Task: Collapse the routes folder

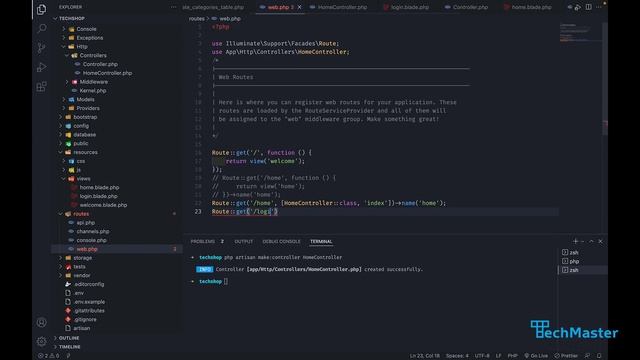Action: click(81, 214)
